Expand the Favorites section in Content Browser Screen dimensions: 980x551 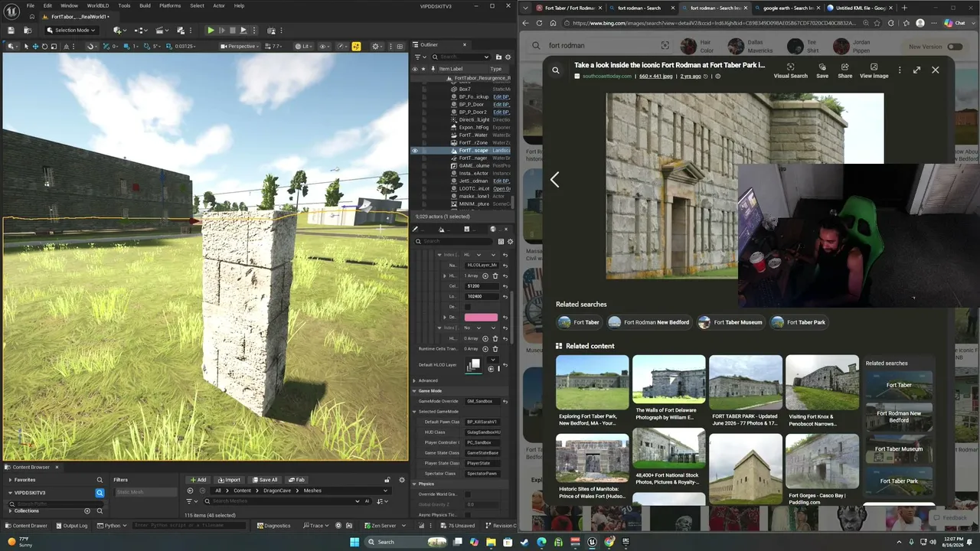tap(10, 480)
